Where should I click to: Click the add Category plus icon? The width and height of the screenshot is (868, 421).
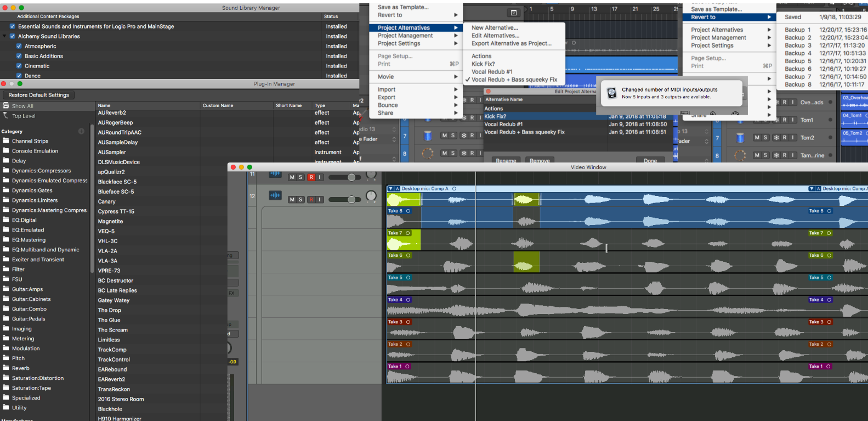coord(81,131)
